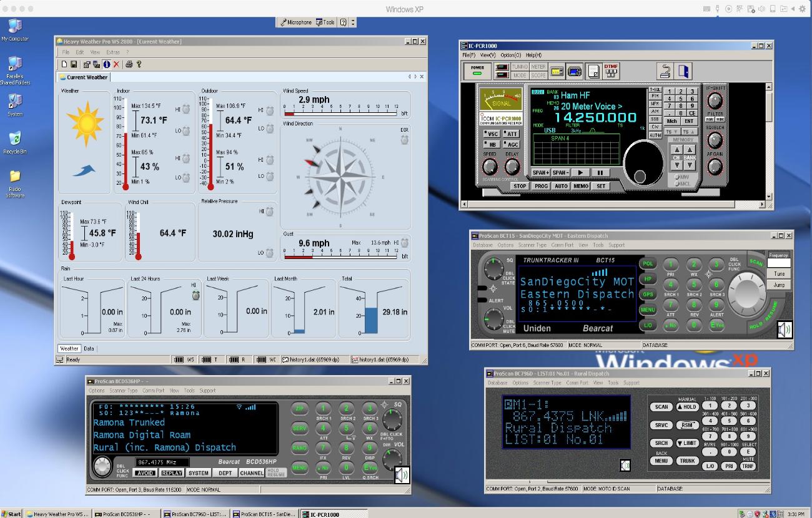Toggle the Relative Pressure HI alarm clock
812x518 pixels.
[x=270, y=211]
